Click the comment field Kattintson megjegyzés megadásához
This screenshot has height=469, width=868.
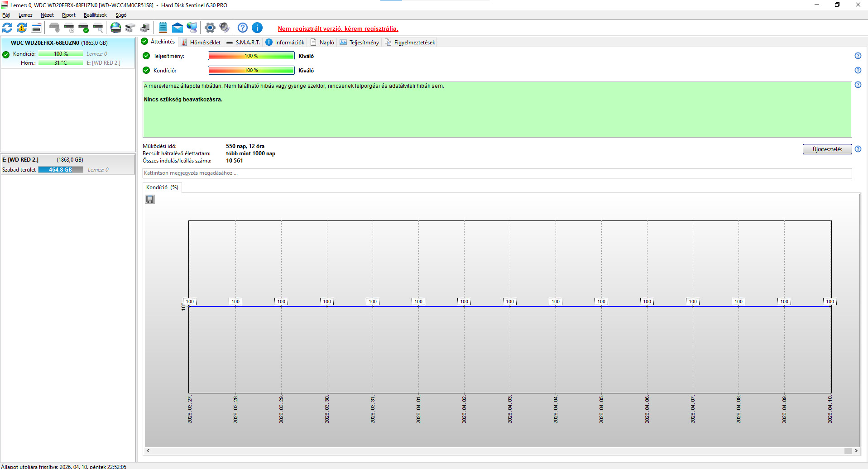[497, 173]
